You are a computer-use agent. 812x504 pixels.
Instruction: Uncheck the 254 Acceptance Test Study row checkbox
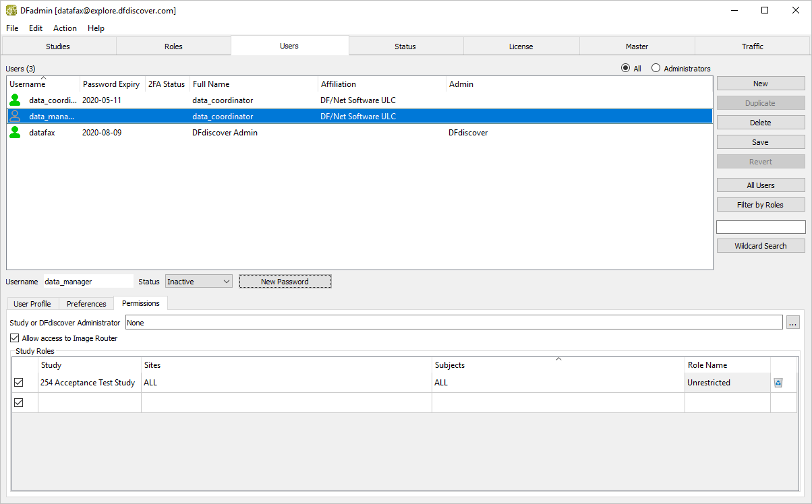[x=19, y=383]
